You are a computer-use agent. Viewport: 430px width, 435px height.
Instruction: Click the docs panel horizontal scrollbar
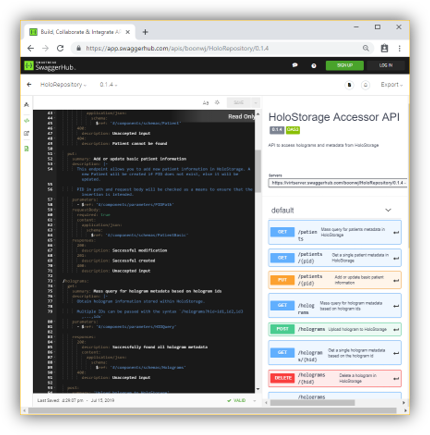tap(312, 403)
